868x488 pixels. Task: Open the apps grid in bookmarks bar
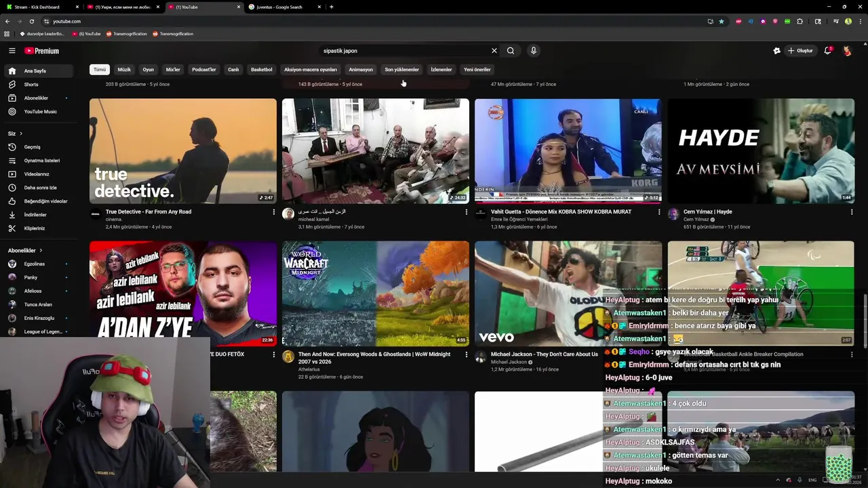coord(7,34)
